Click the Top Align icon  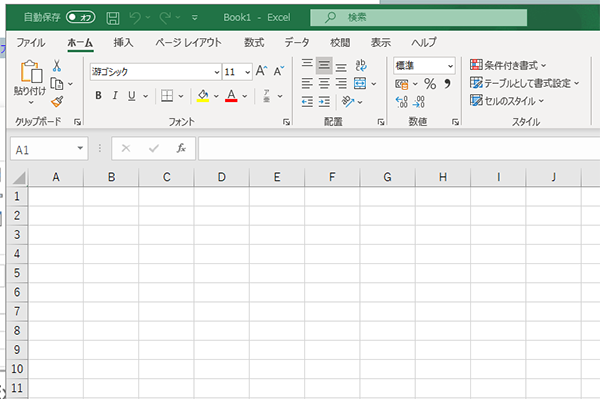click(307, 64)
